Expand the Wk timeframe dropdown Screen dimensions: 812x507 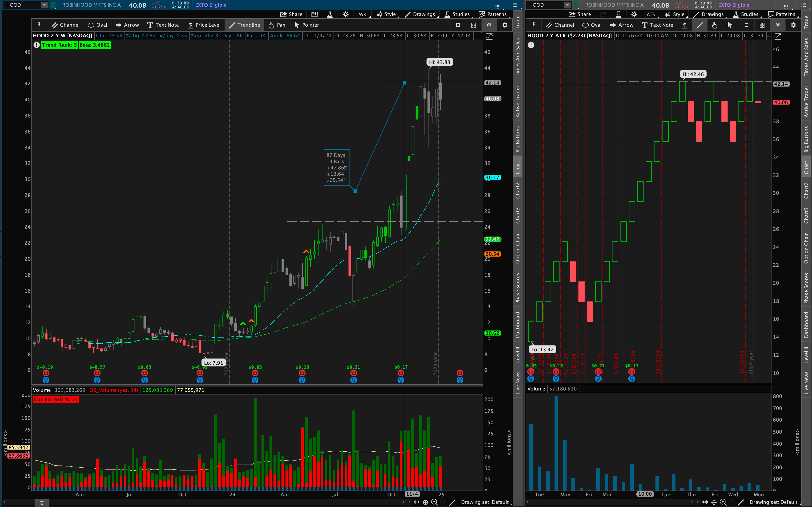[362, 14]
